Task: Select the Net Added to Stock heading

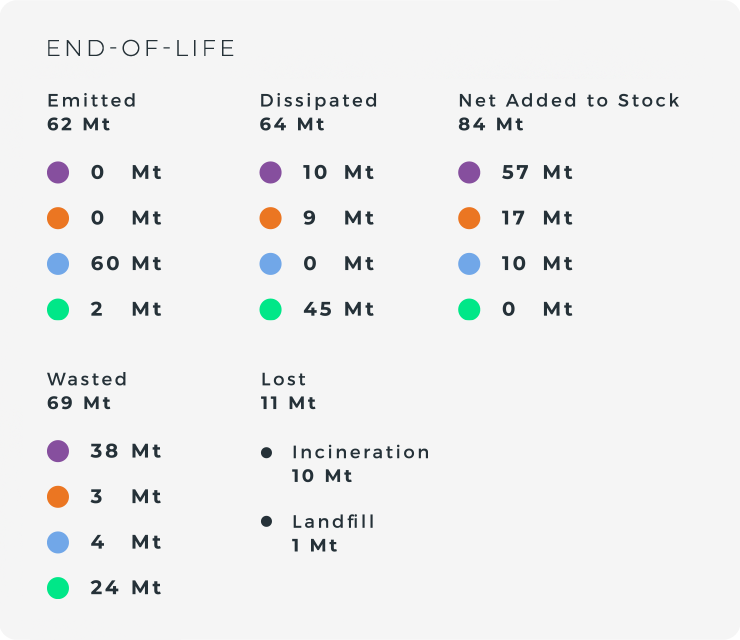Action: point(569,100)
